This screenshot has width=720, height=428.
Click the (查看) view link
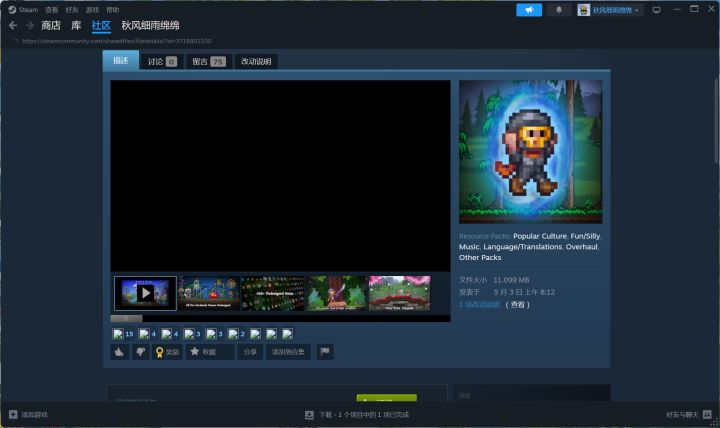[518, 304]
